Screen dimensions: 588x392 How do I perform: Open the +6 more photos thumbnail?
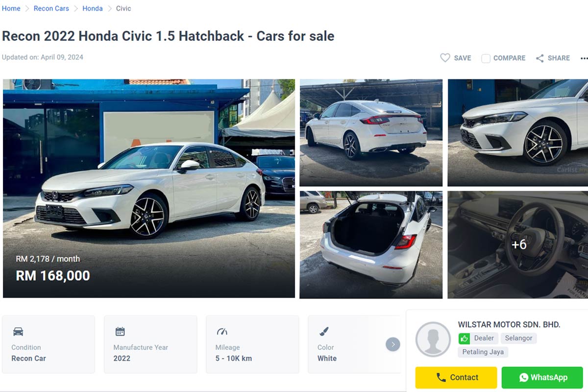click(517, 245)
